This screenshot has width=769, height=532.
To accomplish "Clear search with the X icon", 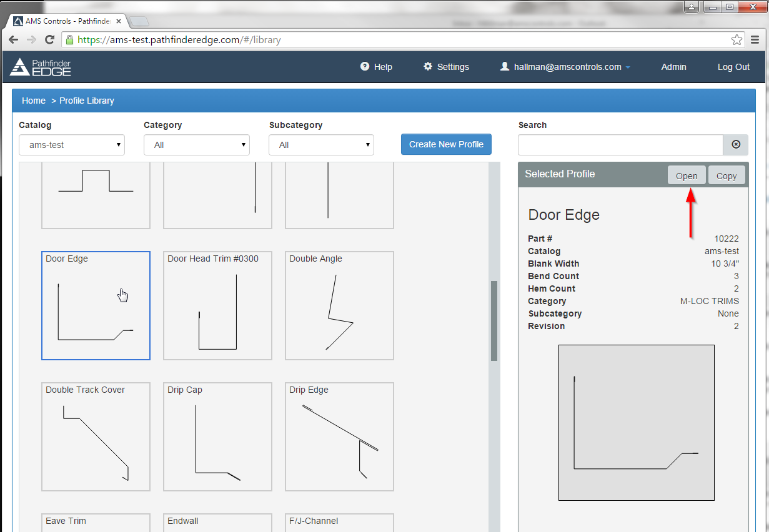I will coord(736,144).
